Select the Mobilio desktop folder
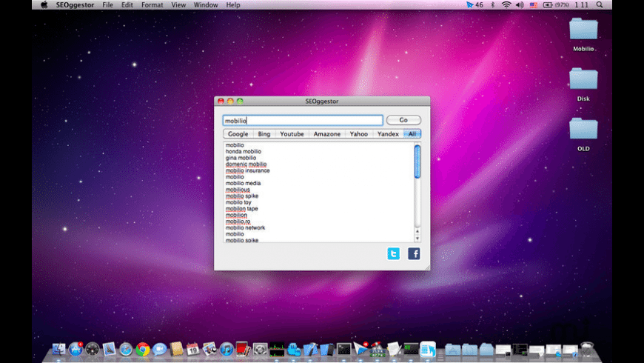 tap(583, 35)
